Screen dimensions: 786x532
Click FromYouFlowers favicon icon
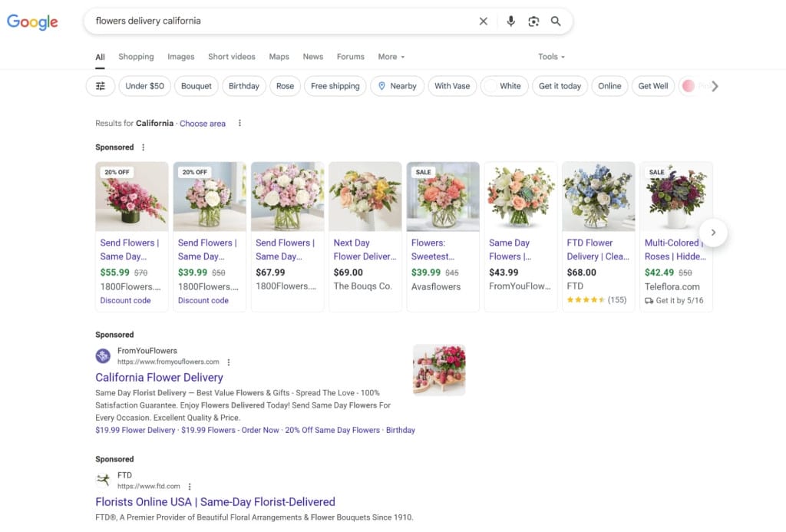point(103,355)
